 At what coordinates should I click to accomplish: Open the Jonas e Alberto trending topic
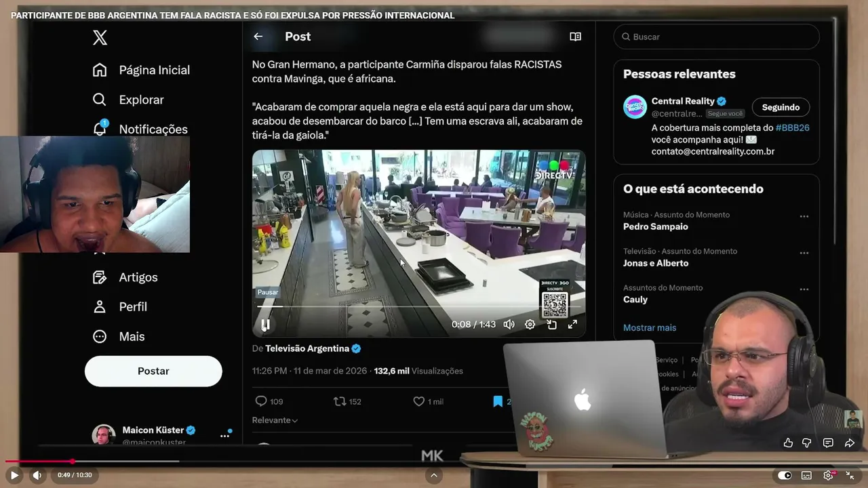coord(656,263)
